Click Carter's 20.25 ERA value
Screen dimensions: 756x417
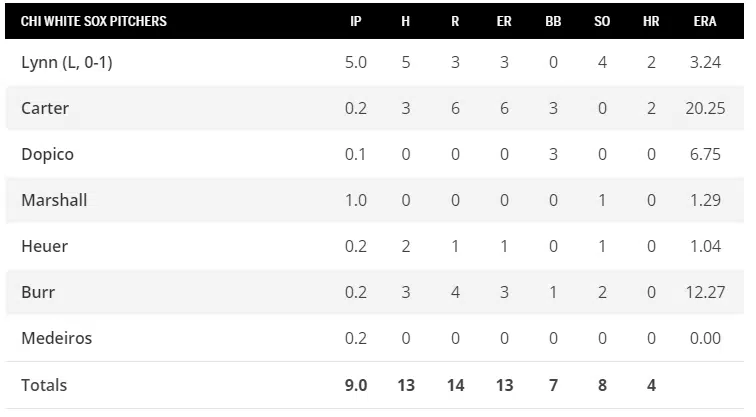[705, 108]
